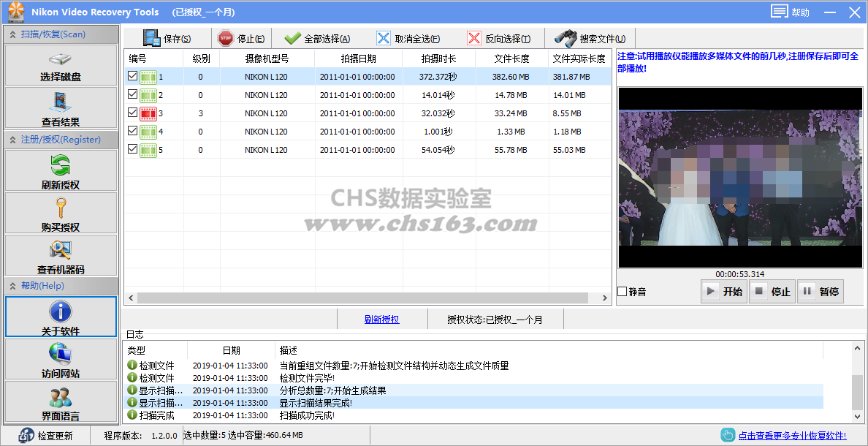Sort by 拍摄日期 column header
The width and height of the screenshot is (868, 446).
(358, 58)
